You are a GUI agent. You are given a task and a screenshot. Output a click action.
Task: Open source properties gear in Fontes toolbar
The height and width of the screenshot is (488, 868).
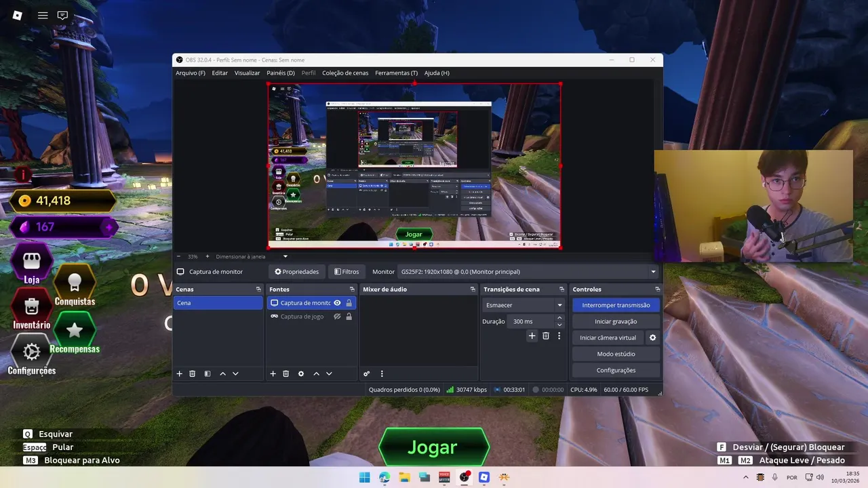click(x=301, y=373)
